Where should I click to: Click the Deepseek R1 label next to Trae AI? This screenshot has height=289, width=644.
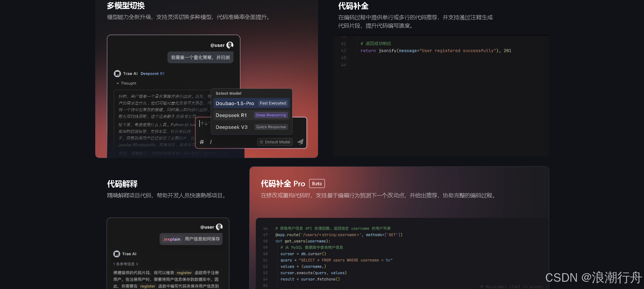[152, 74]
